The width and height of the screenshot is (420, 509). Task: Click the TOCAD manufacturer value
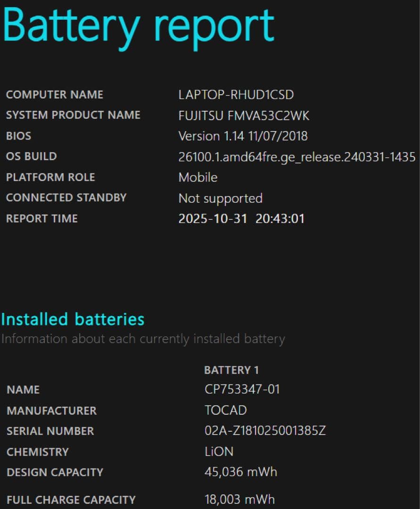coord(225,410)
